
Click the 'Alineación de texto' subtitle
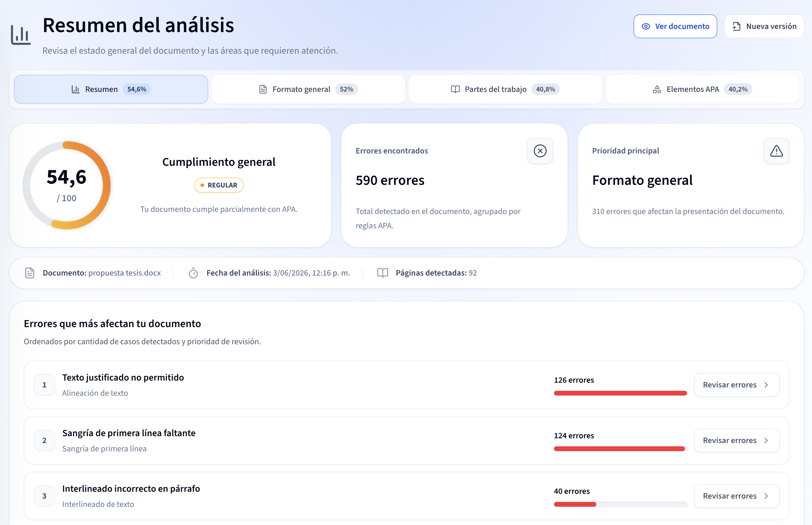[x=95, y=393]
